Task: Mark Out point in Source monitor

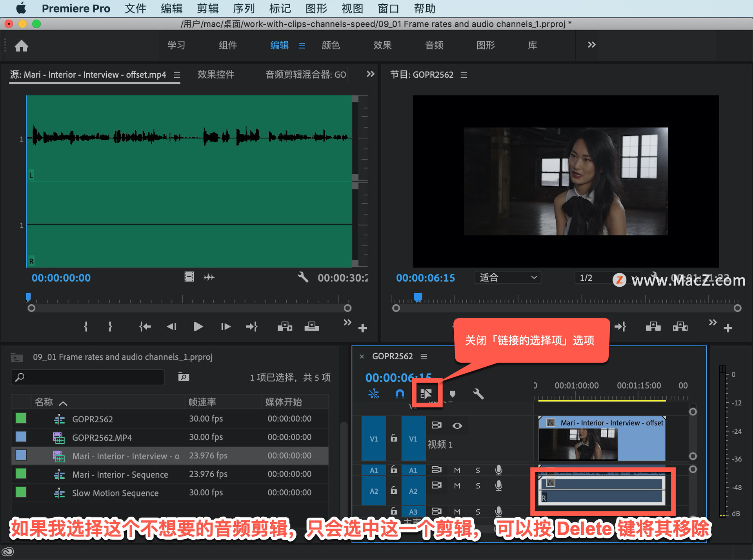Action: coord(110,326)
